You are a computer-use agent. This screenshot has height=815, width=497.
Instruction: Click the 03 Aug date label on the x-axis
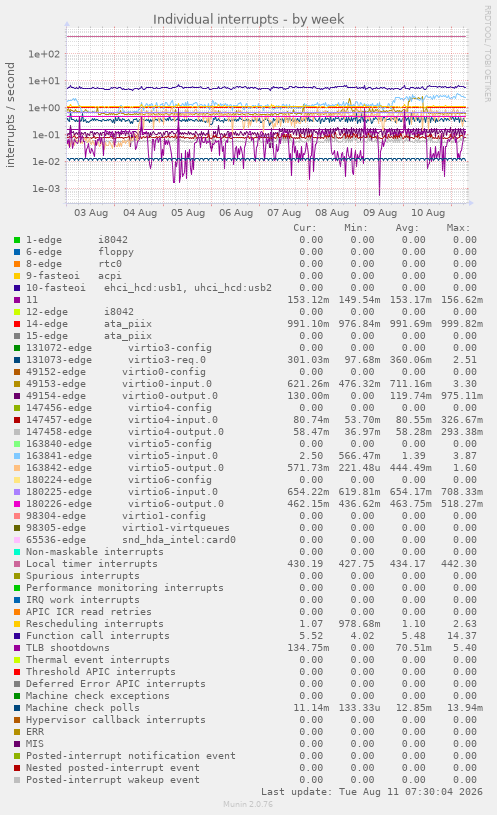tap(91, 213)
